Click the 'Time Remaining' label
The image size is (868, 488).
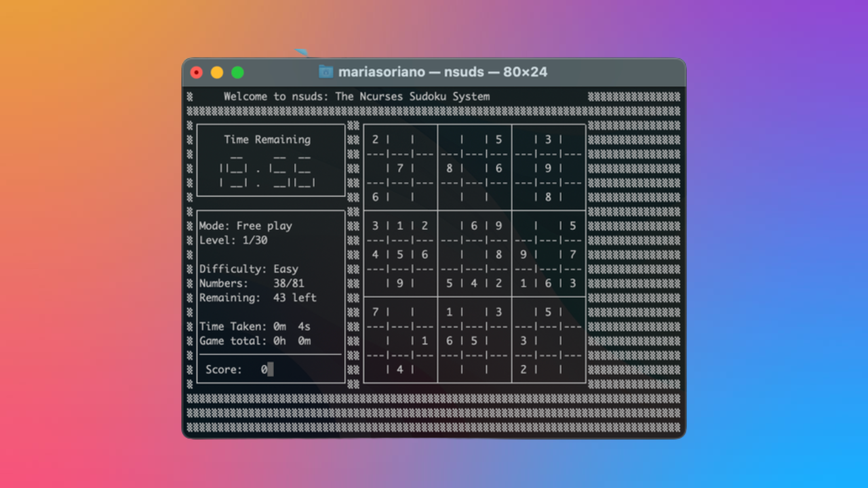point(267,140)
